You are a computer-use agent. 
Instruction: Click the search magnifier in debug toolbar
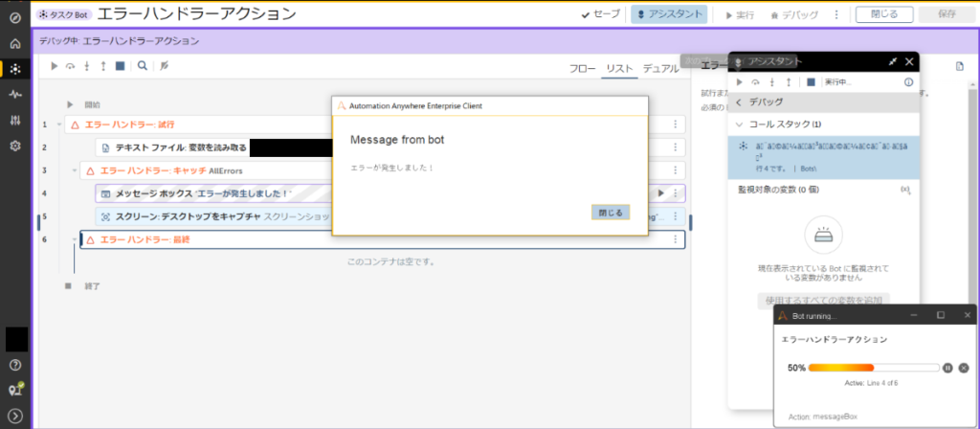(142, 66)
